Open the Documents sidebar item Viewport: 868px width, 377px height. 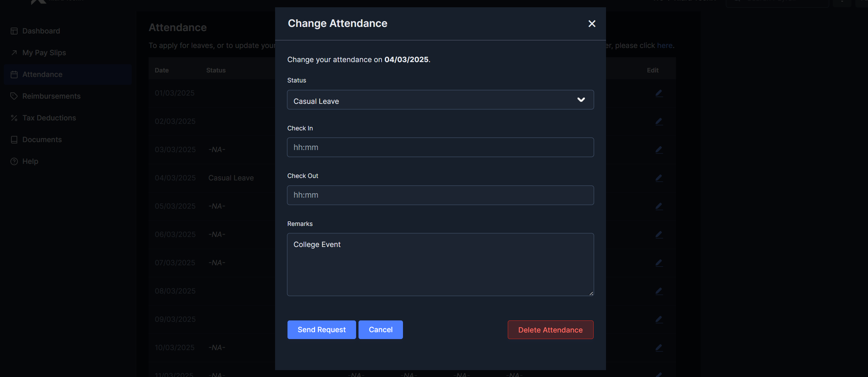pos(42,140)
